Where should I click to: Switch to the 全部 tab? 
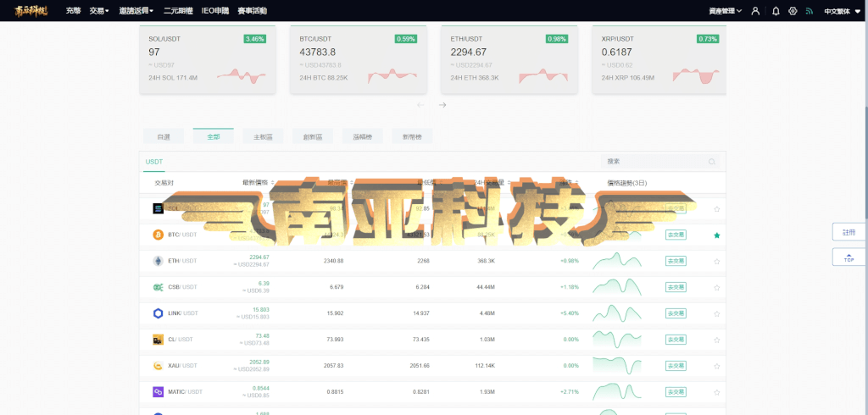click(213, 136)
